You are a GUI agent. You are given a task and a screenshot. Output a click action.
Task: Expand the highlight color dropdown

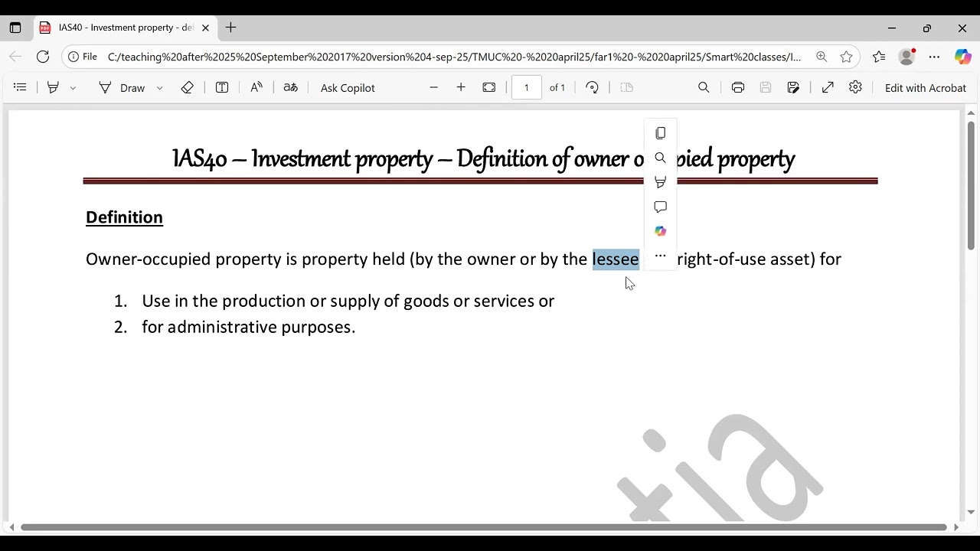click(73, 88)
